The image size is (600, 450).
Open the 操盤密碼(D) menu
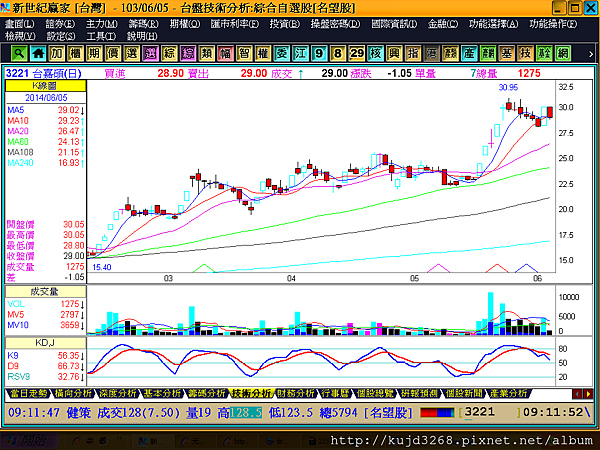(x=336, y=24)
